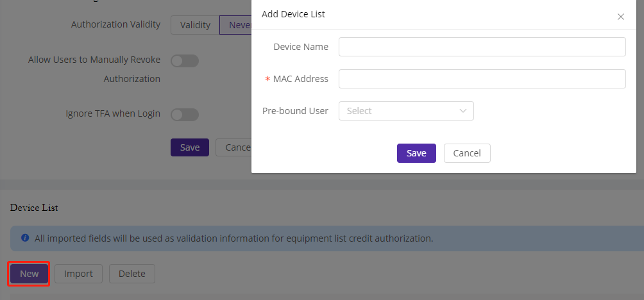The image size is (644, 300).
Task: Expand the Pre-bound User select dropdown
Action: click(x=406, y=111)
